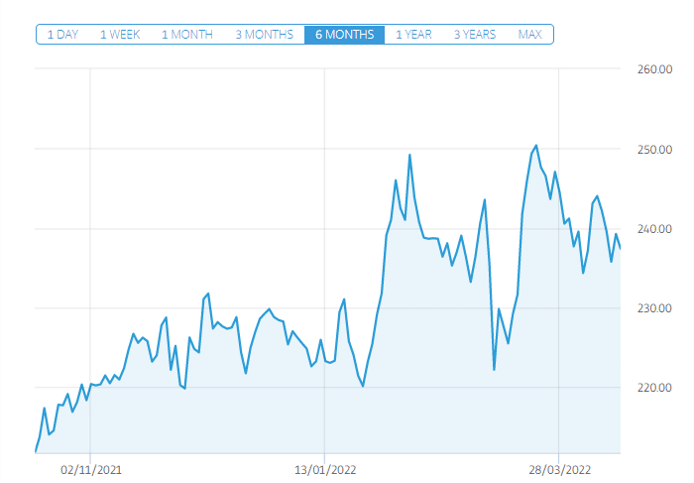Click the sharp dip near 222 in March
The height and width of the screenshot is (483, 694).
pyautogui.click(x=494, y=369)
